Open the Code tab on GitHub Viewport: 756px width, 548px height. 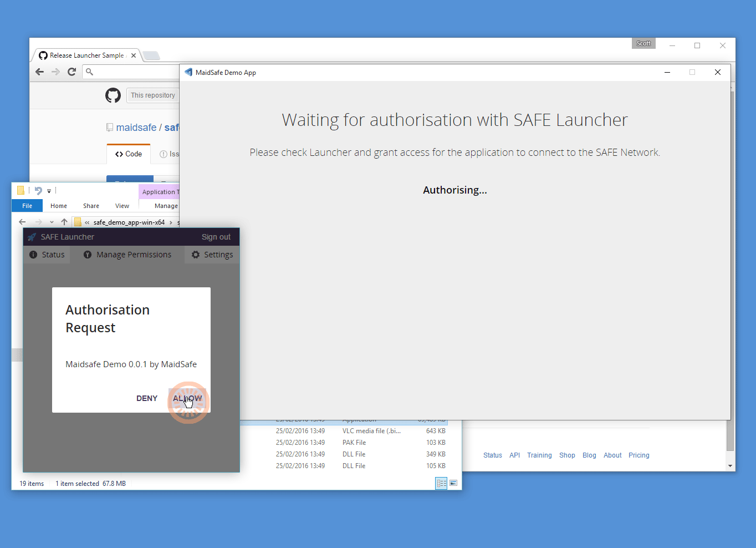pyautogui.click(x=129, y=154)
